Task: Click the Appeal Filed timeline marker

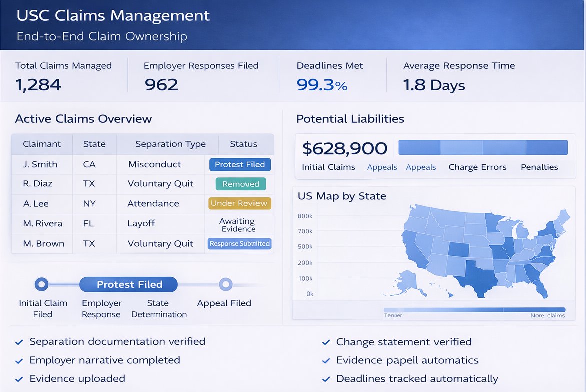Action: [226, 284]
